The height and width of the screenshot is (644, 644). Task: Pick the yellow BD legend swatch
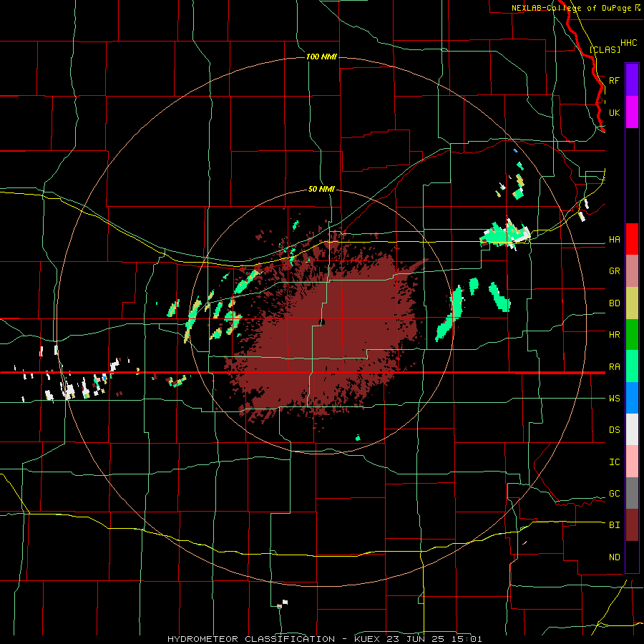coord(632,303)
